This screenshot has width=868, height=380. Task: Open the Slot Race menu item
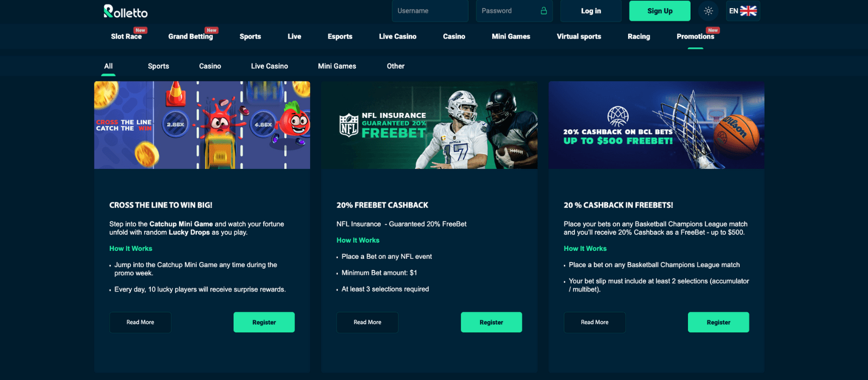click(x=126, y=36)
